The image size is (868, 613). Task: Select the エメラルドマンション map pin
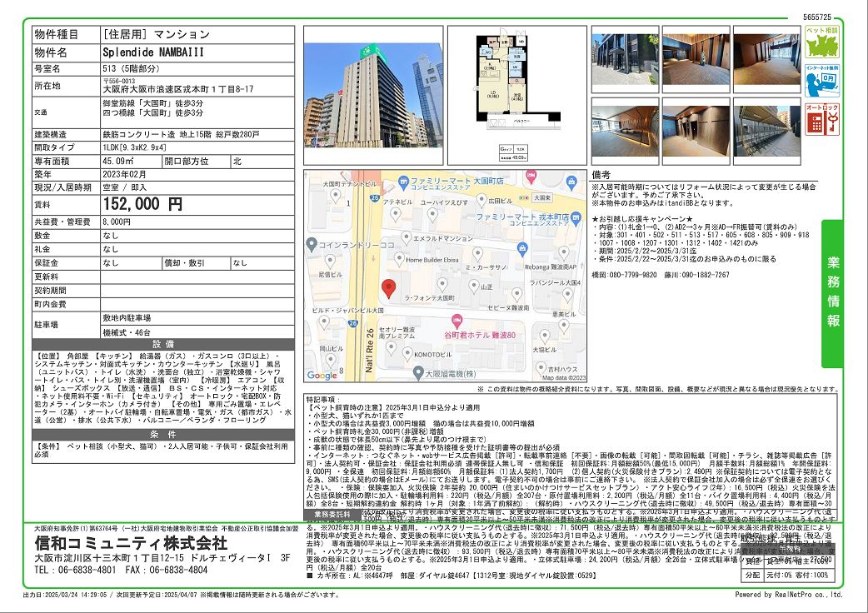407,238
